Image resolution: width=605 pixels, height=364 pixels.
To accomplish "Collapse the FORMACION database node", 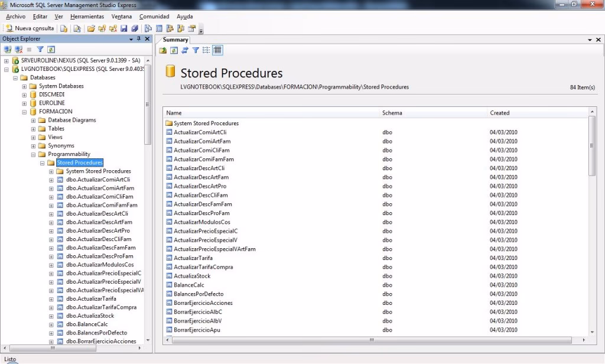I will point(24,112).
